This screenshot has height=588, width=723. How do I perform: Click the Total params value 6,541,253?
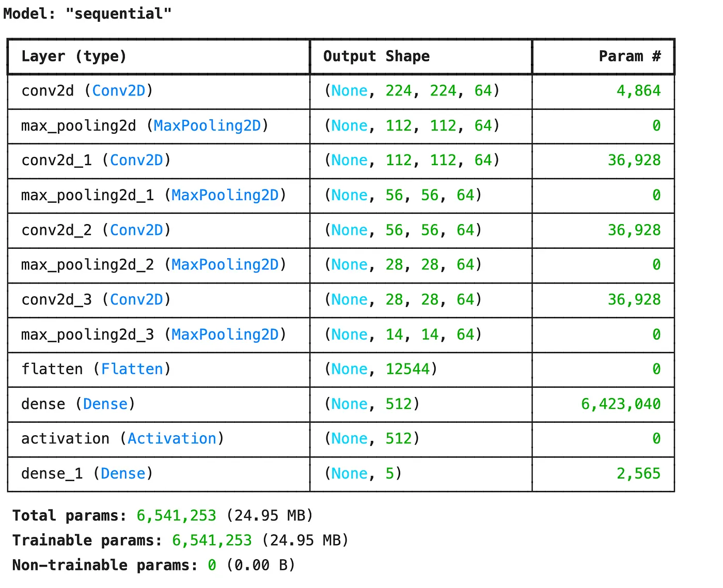176,516
